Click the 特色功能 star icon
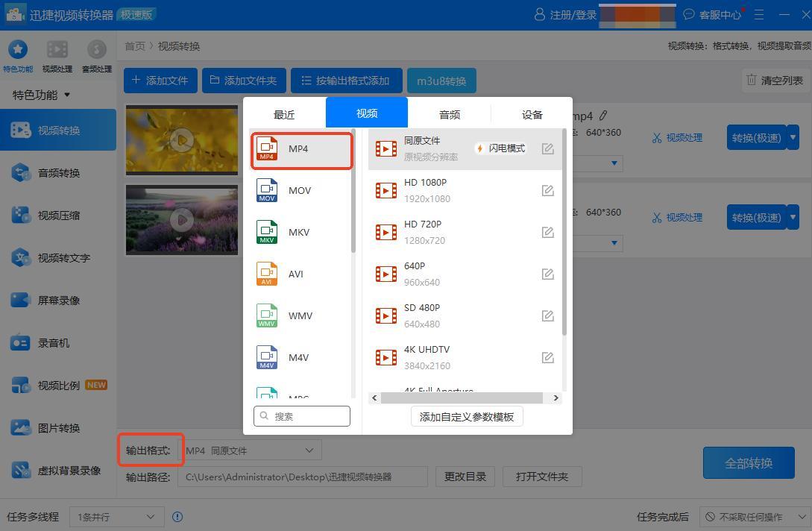812x531 pixels. pos(17,50)
